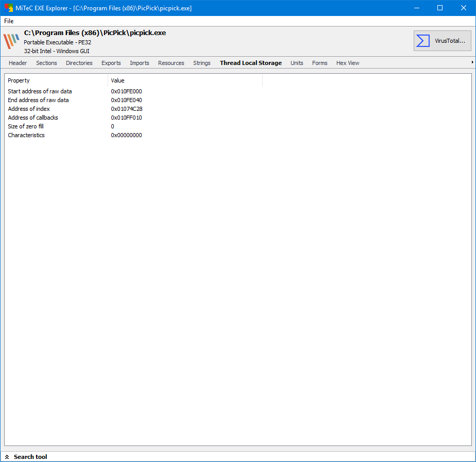
Task: Open the File menu
Action: pyautogui.click(x=9, y=21)
